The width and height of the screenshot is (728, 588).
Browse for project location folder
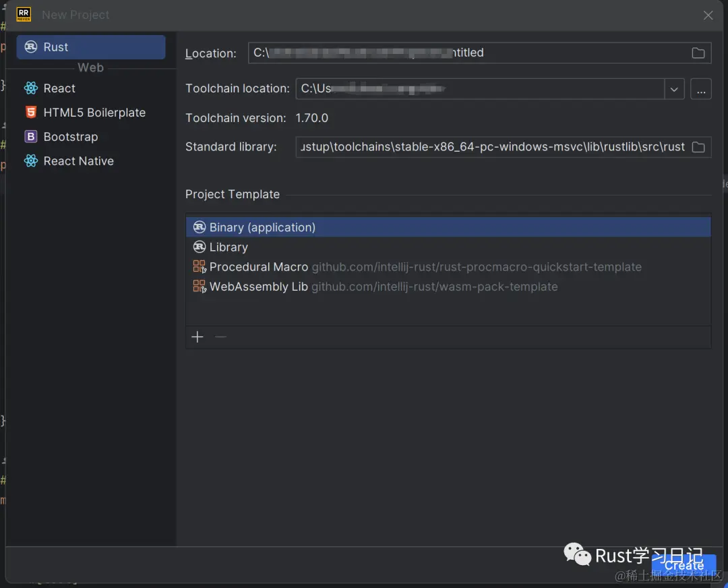tap(698, 53)
